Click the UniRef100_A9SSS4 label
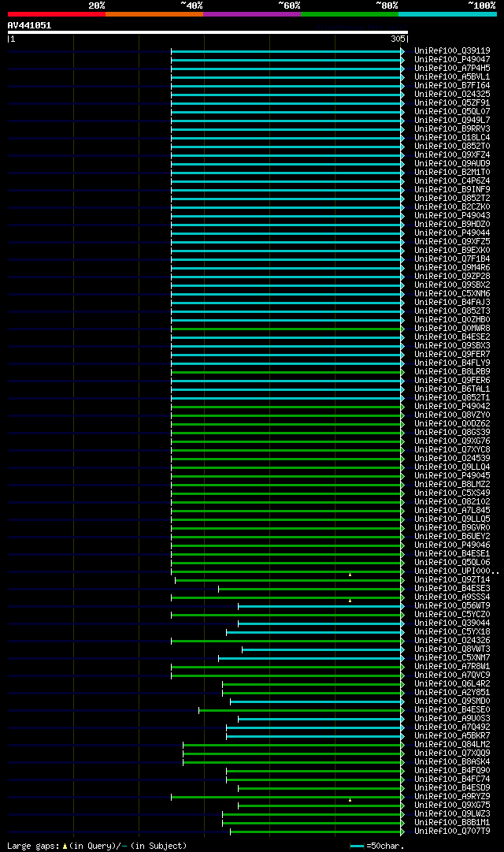 click(x=452, y=597)
